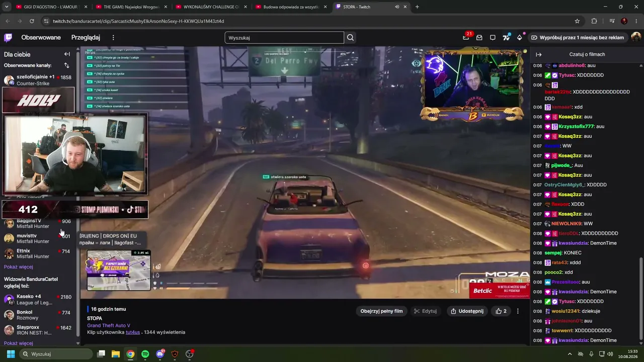This screenshot has width=644, height=362.
Task: Click the Twitch search magnifier button
Action: (351, 38)
